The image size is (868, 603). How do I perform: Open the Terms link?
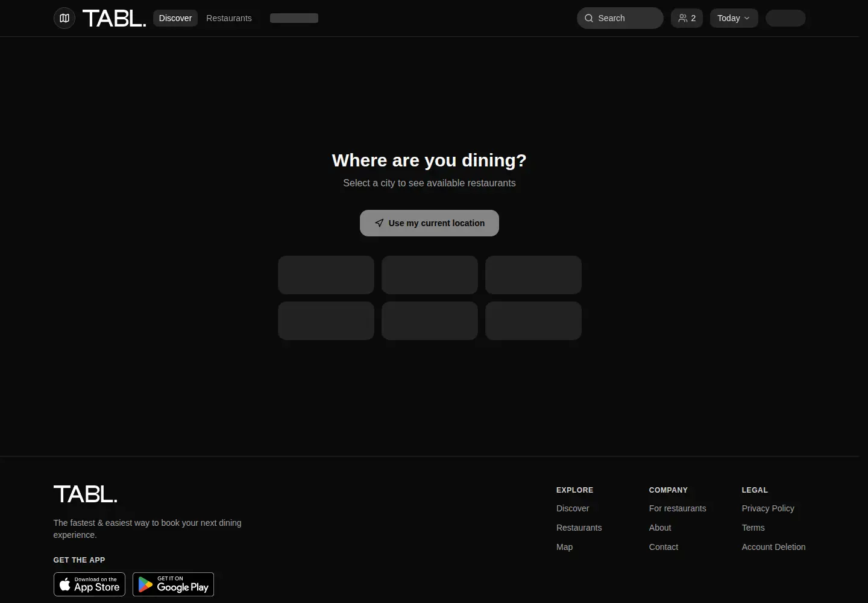[753, 528]
